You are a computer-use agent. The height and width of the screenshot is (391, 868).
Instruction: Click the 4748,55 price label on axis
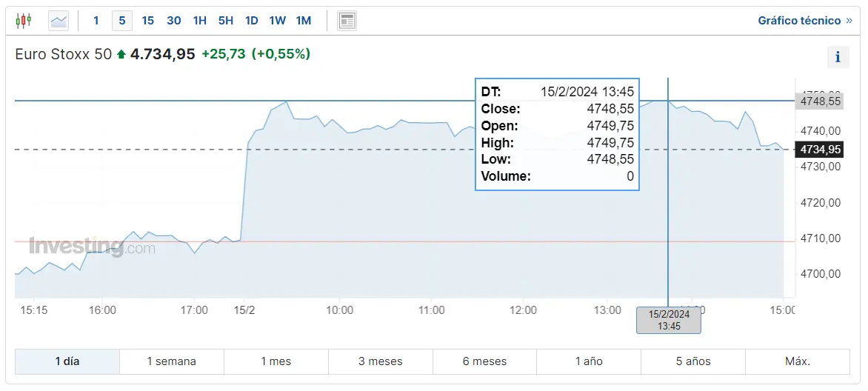821,101
